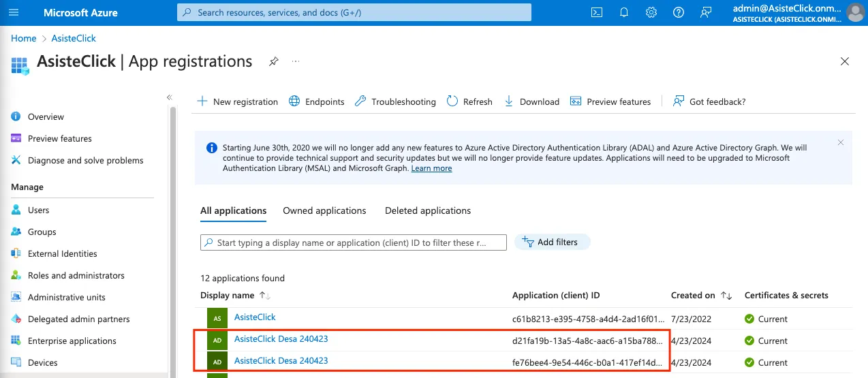Viewport: 868px width, 378px height.
Task: Switch to Deleted applications tab
Action: coord(428,210)
